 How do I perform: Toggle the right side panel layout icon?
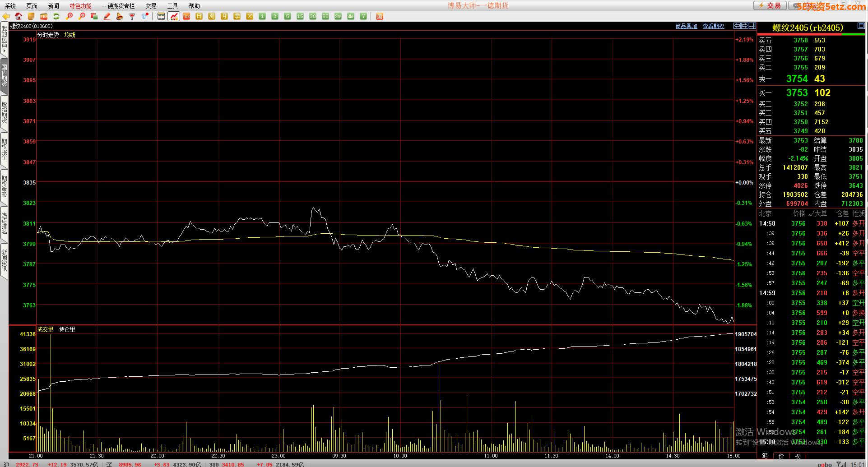click(x=752, y=26)
